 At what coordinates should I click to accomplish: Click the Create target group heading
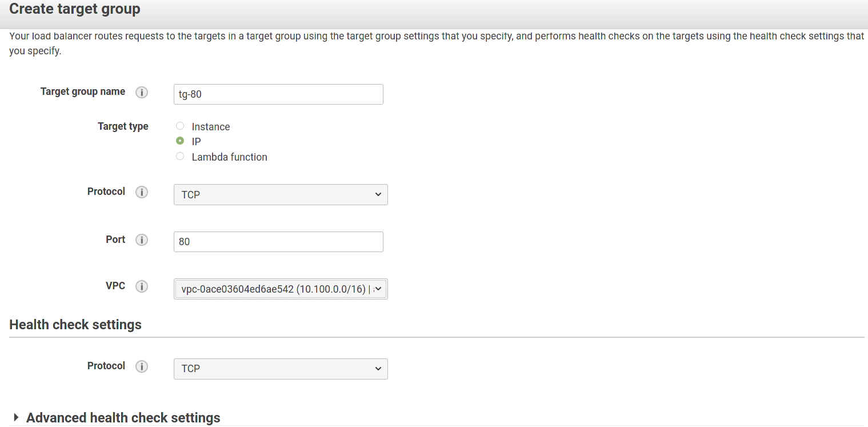tap(75, 9)
